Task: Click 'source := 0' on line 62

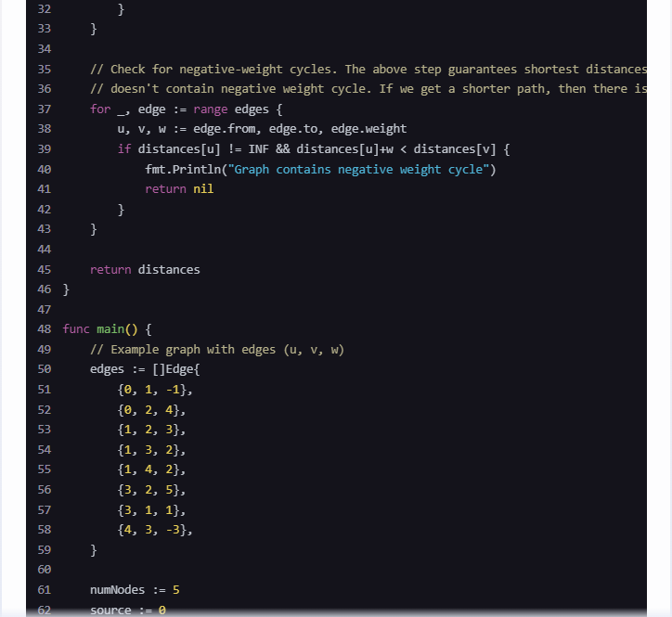Action: coord(128,610)
